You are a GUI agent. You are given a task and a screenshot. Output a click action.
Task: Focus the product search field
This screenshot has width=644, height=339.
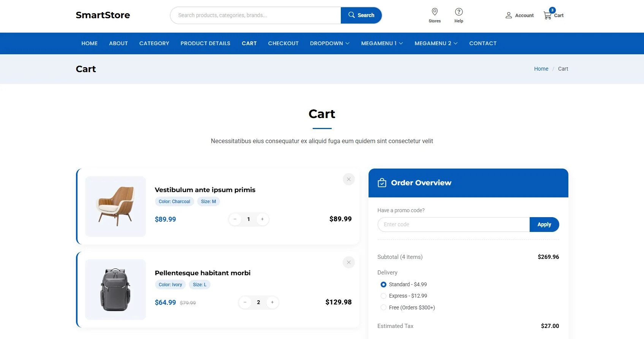coord(256,15)
